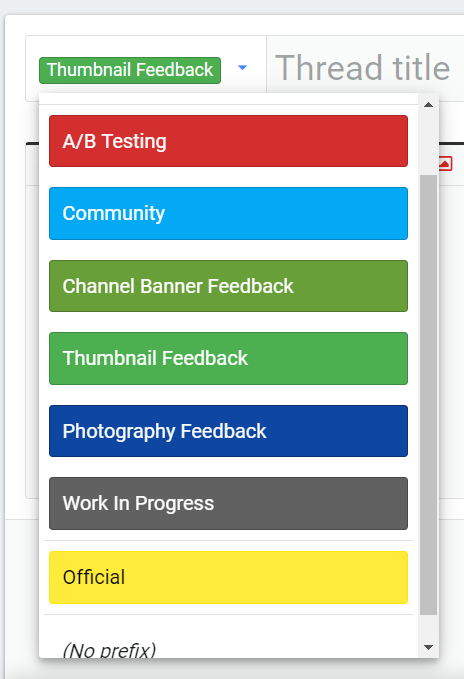
Task: Pick the dark blue colored prefix swatch
Action: (229, 431)
